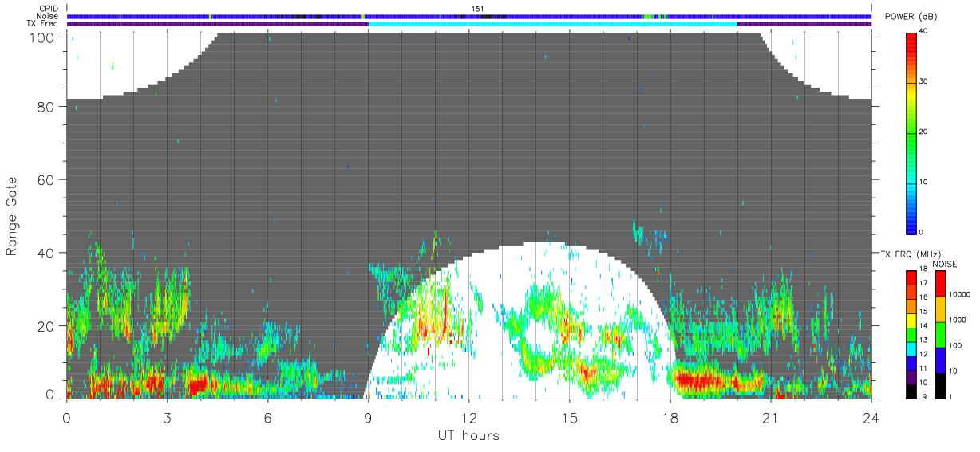
Task: Click the POWER (dB) colorbar title
Action: [x=911, y=17]
